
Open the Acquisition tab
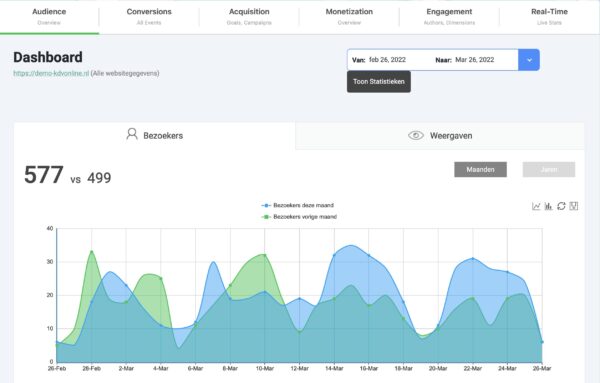(x=249, y=16)
